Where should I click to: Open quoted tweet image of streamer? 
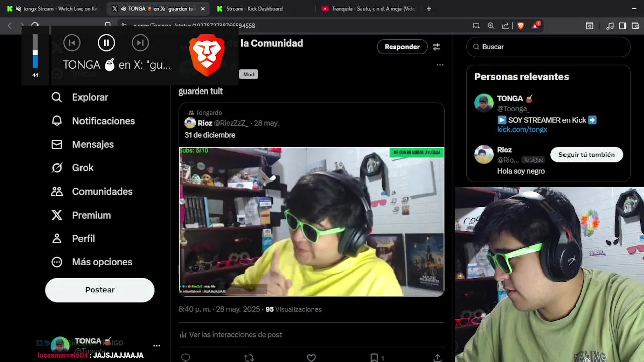click(311, 221)
